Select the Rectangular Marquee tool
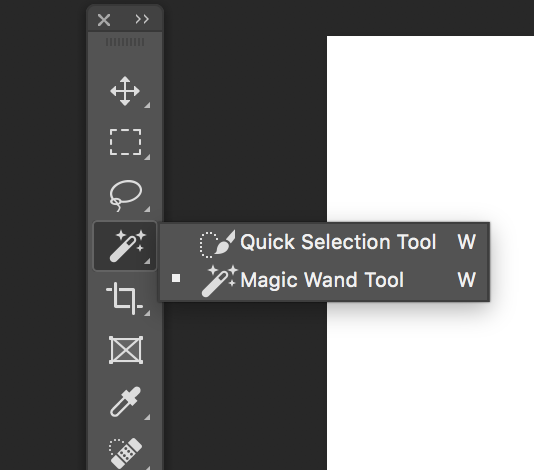This screenshot has height=470, width=534. (x=125, y=142)
